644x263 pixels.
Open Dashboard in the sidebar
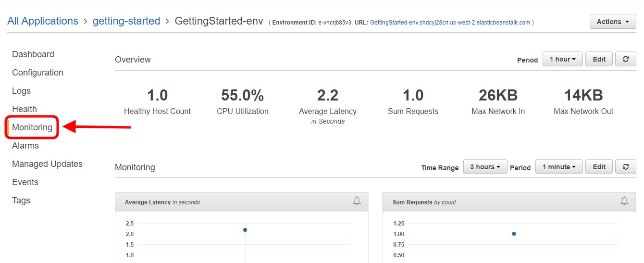point(33,54)
